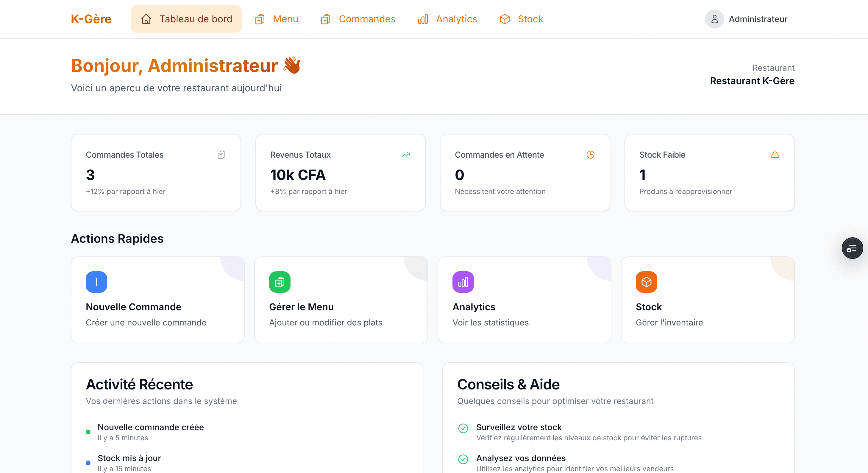Click the revenue trend arrow icon
The height and width of the screenshot is (473, 868).
(406, 154)
